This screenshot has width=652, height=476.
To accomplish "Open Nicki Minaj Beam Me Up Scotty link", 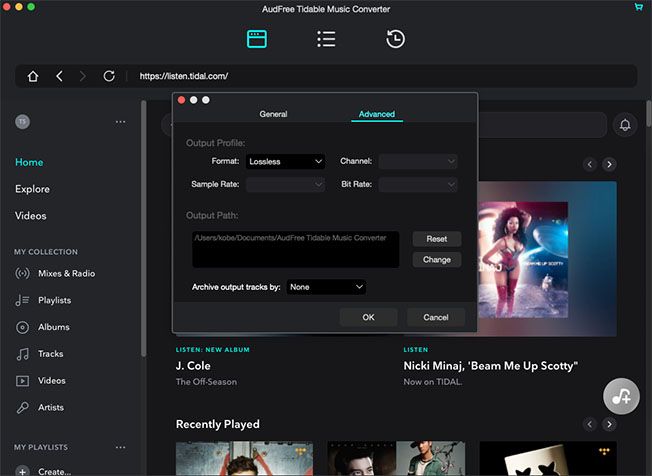I will click(491, 366).
